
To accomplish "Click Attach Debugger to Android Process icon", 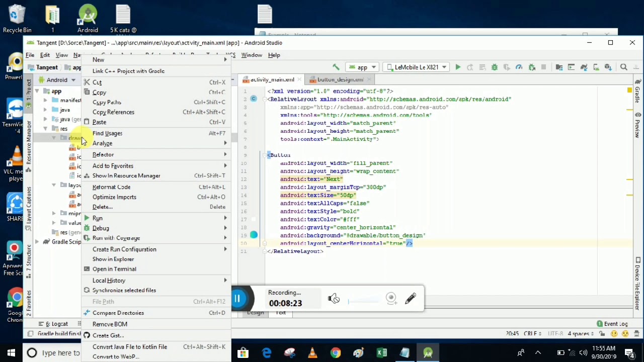I will point(532,67).
